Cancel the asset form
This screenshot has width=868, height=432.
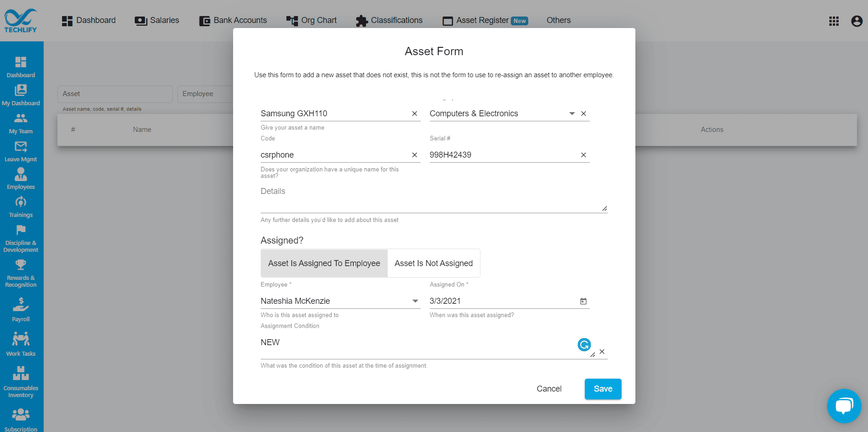click(x=549, y=389)
